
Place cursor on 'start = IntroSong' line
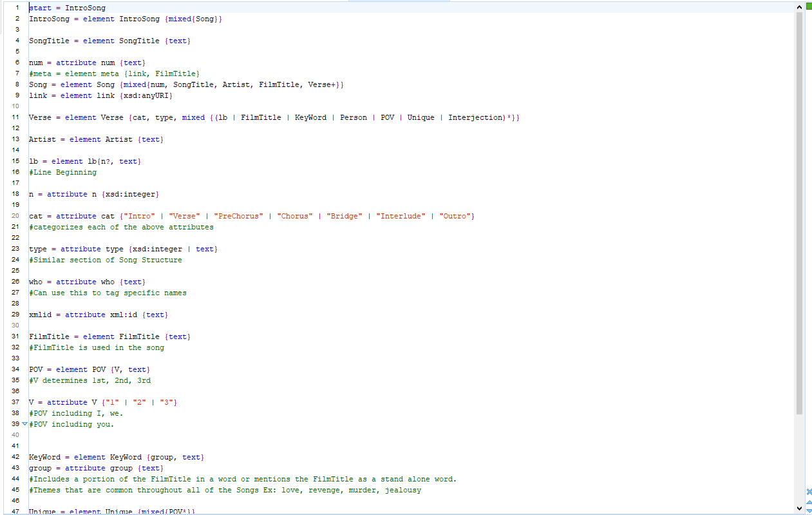click(x=68, y=8)
